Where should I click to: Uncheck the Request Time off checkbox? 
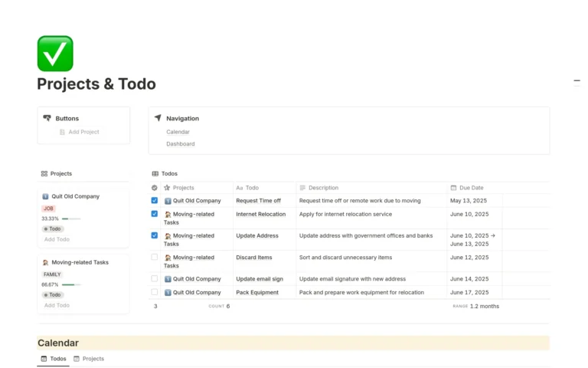(154, 201)
